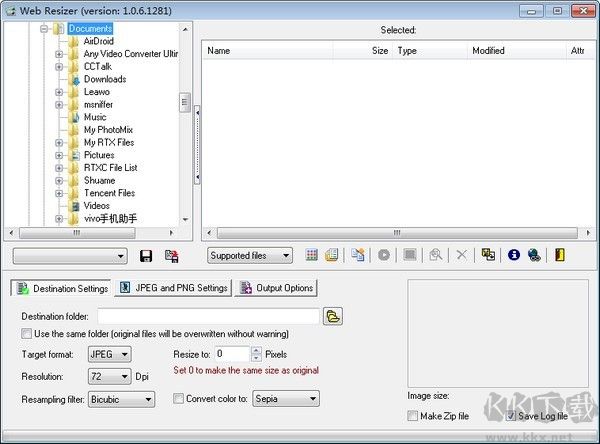Click the grey X delete icon
Screen dimensions: 600x444
tap(462, 255)
